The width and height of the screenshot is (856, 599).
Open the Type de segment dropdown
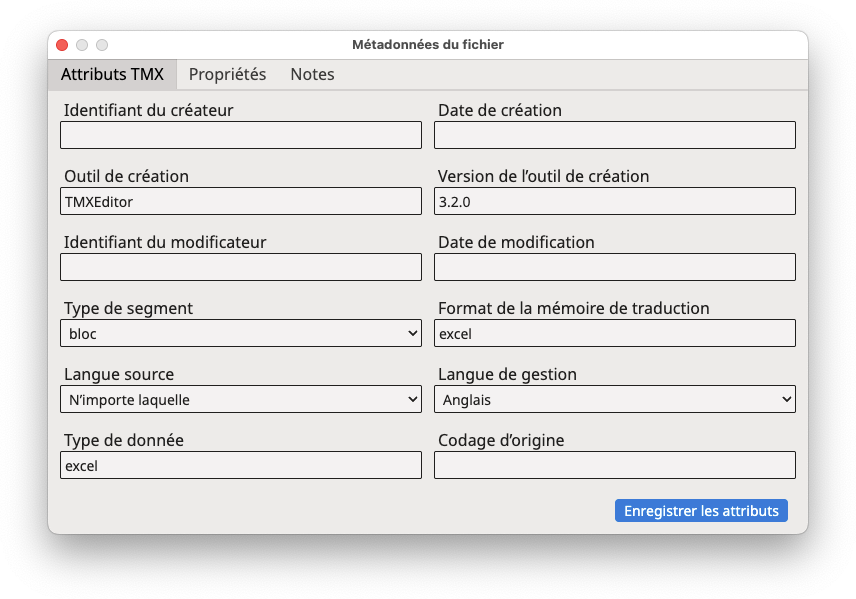[241, 333]
